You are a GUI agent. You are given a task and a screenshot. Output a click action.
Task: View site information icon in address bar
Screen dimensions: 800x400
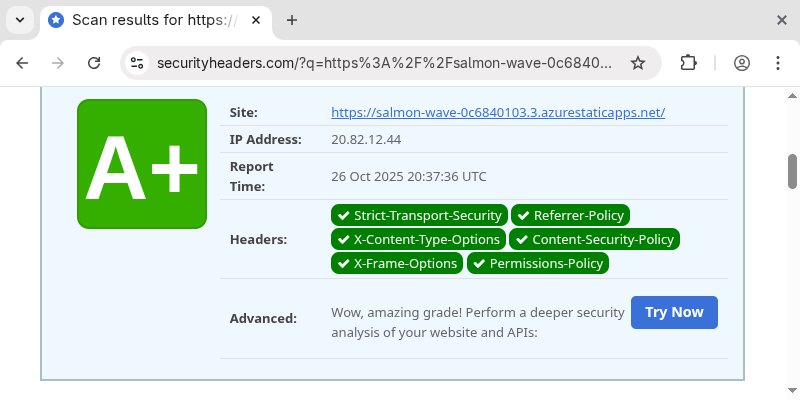(x=137, y=63)
